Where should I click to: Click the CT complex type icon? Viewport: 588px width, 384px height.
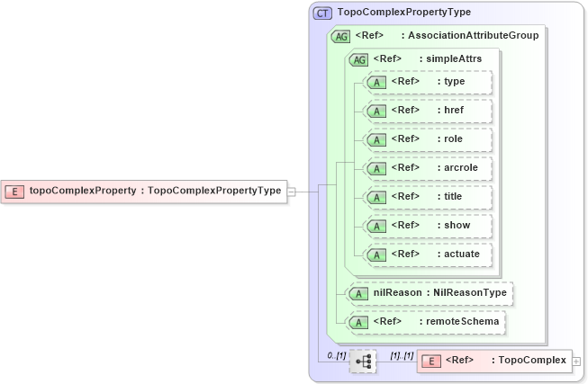(322, 13)
